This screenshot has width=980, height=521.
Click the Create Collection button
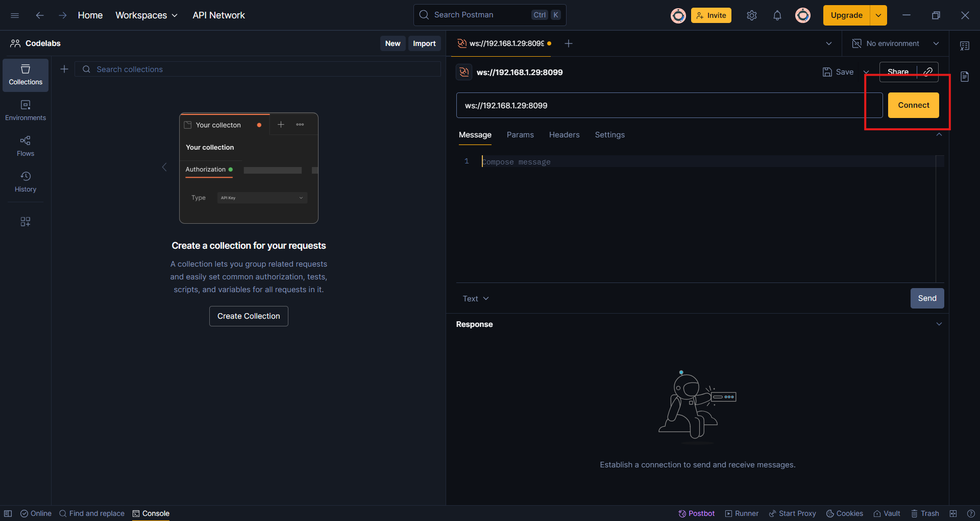point(249,316)
